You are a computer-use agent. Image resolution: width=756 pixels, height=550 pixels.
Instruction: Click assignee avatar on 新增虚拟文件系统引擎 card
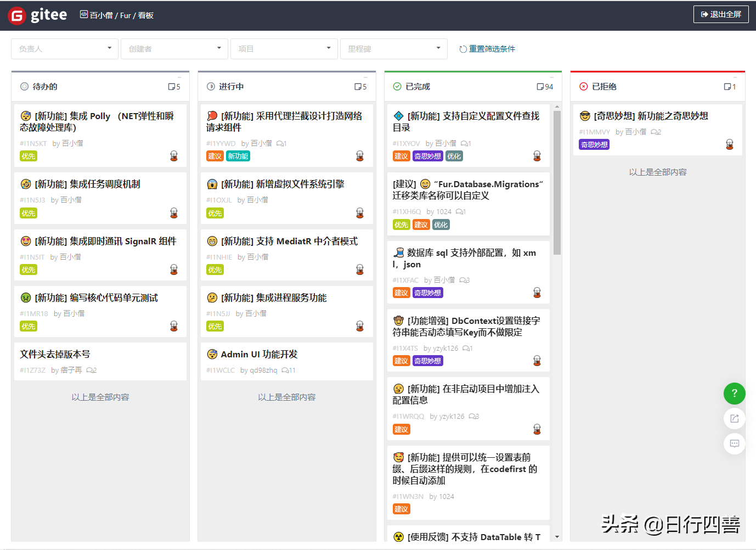coord(360,213)
